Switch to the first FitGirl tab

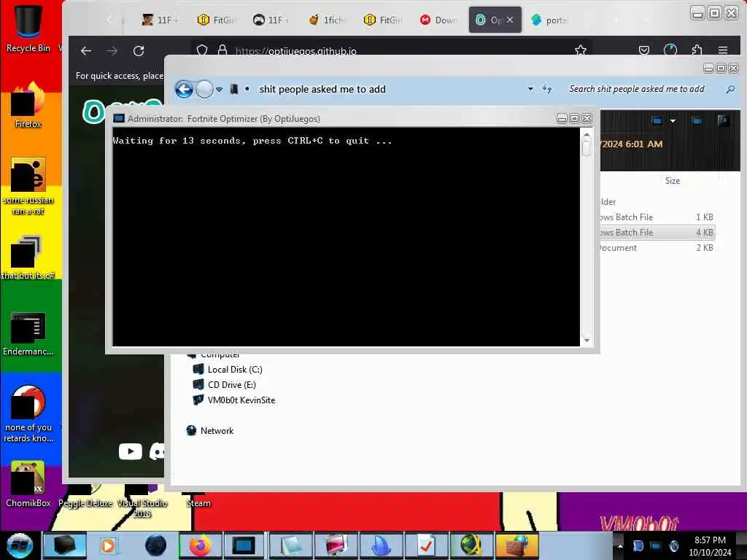click(x=216, y=20)
